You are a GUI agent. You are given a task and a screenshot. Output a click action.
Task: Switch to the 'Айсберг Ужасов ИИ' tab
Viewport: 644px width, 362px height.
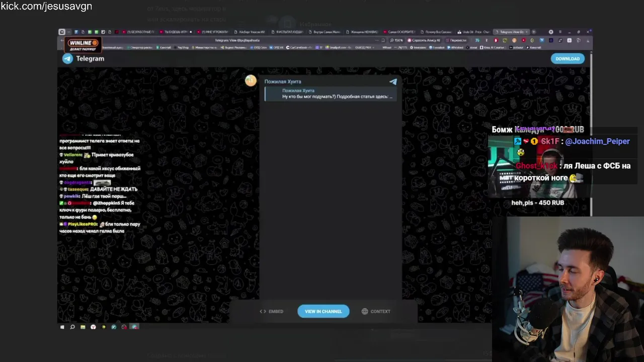tap(250, 32)
